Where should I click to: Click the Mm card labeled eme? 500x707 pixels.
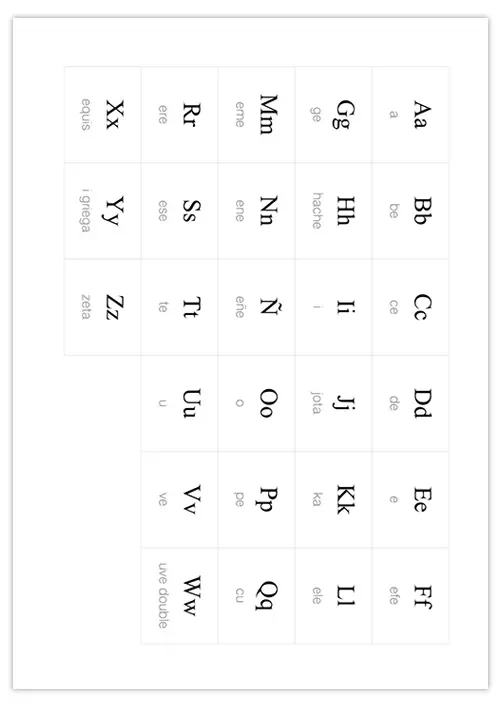[257, 115]
